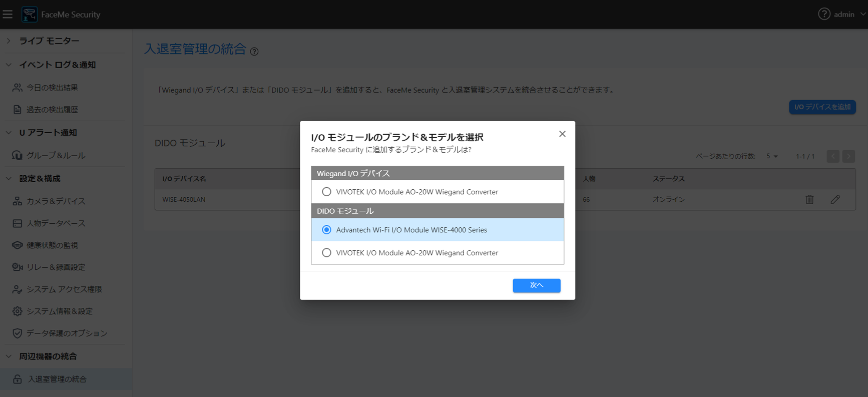Click the Wiegand I/O デバイス group header

coord(438,173)
